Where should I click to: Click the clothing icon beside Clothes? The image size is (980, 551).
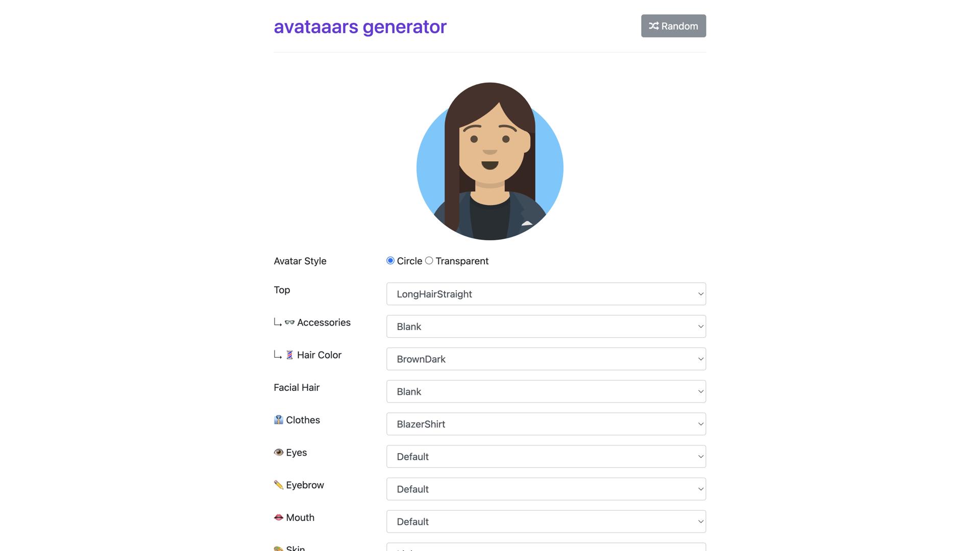click(x=278, y=419)
